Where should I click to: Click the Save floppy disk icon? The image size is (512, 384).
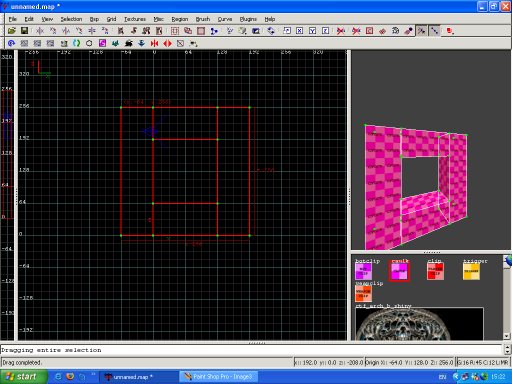click(x=24, y=31)
